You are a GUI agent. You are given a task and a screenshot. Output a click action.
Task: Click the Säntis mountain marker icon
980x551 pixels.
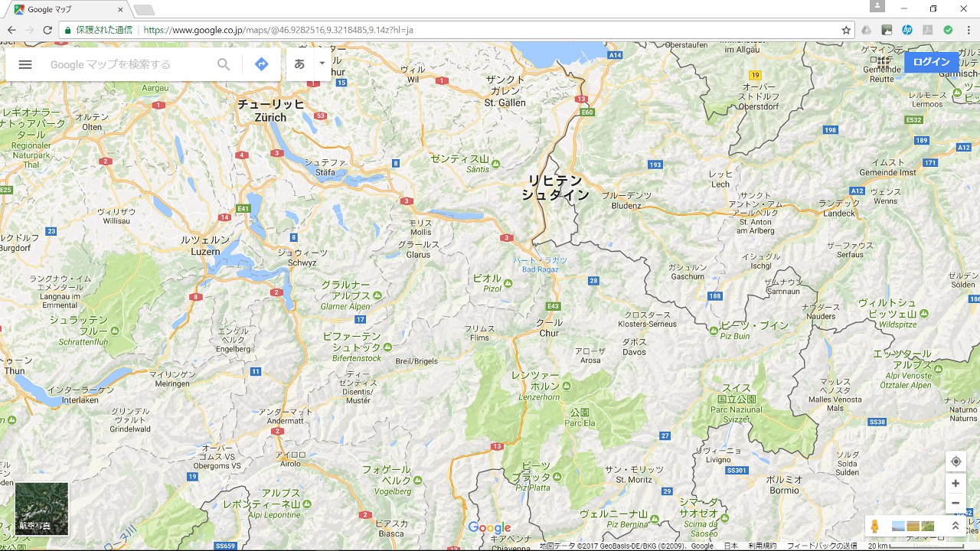point(495,164)
